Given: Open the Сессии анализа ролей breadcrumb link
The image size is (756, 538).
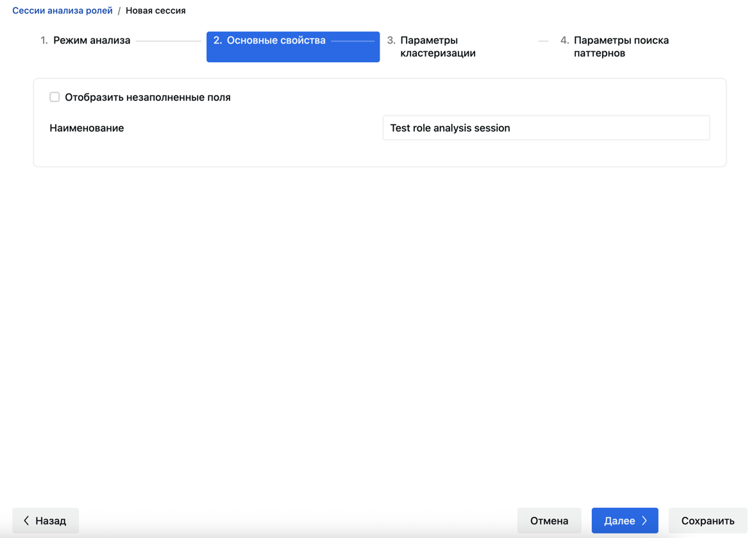Looking at the screenshot, I should [62, 11].
